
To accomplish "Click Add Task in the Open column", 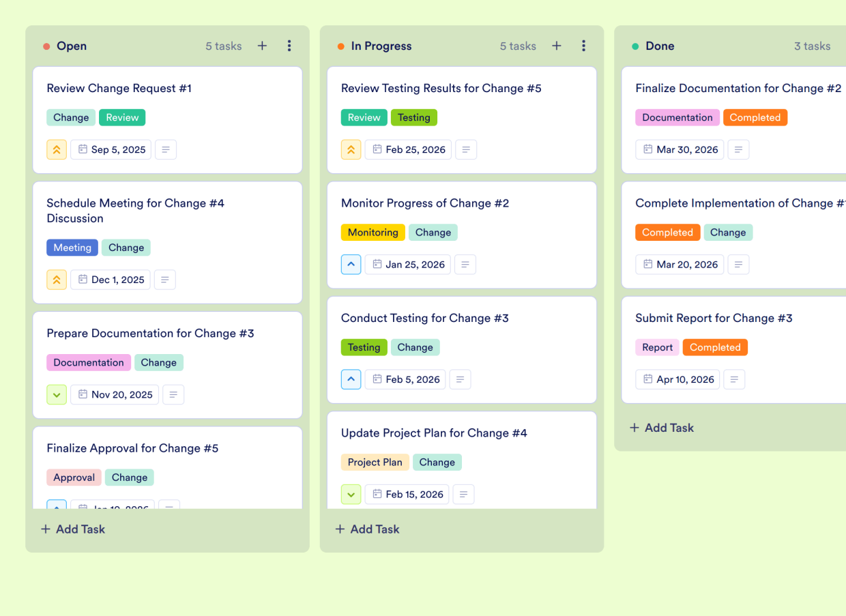I will (x=72, y=529).
